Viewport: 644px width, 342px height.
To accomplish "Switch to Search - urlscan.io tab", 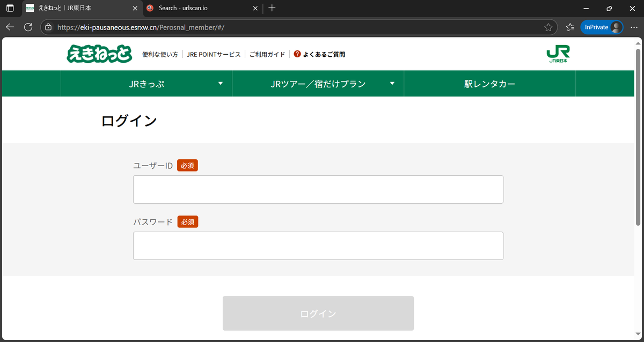I will click(x=202, y=8).
